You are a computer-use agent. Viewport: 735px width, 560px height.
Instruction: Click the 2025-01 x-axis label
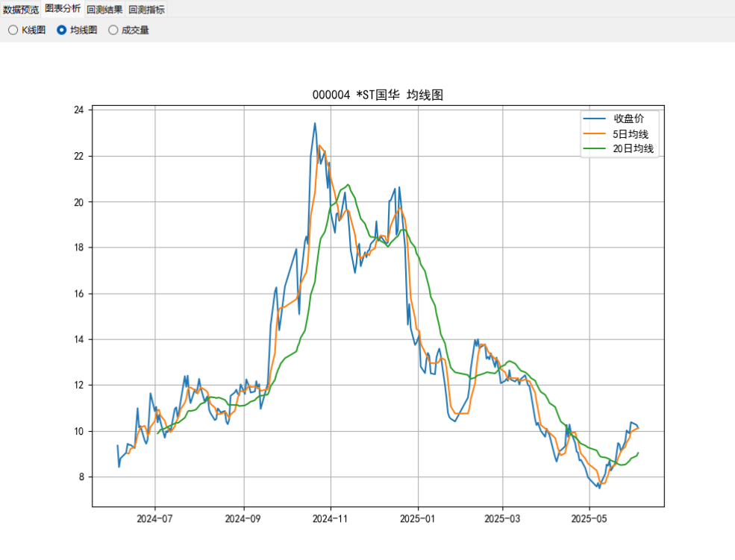coord(418,519)
